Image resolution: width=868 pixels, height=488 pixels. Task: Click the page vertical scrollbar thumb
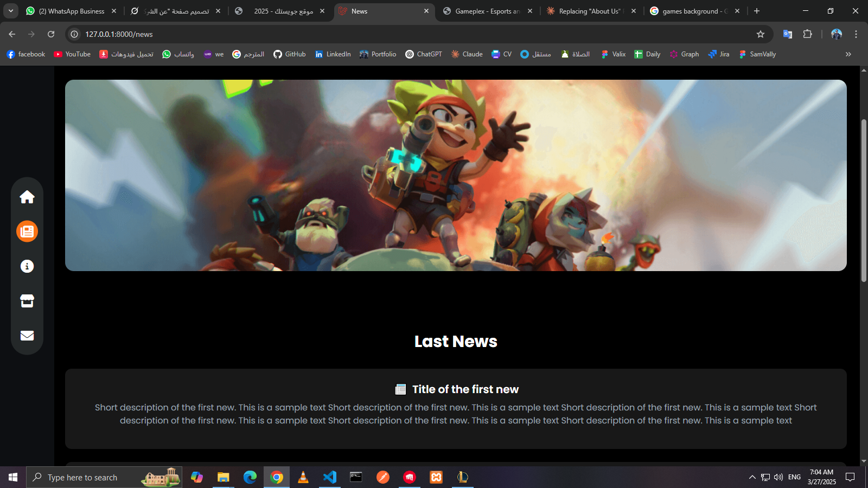[864, 201]
